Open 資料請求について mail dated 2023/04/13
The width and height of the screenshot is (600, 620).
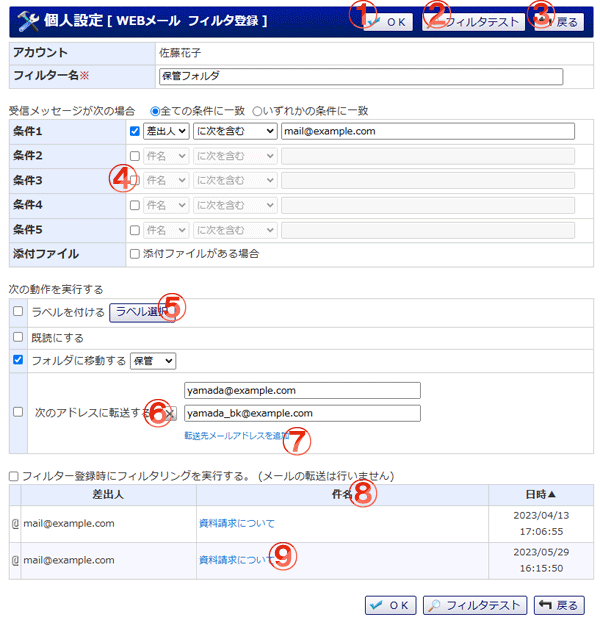pos(237,524)
